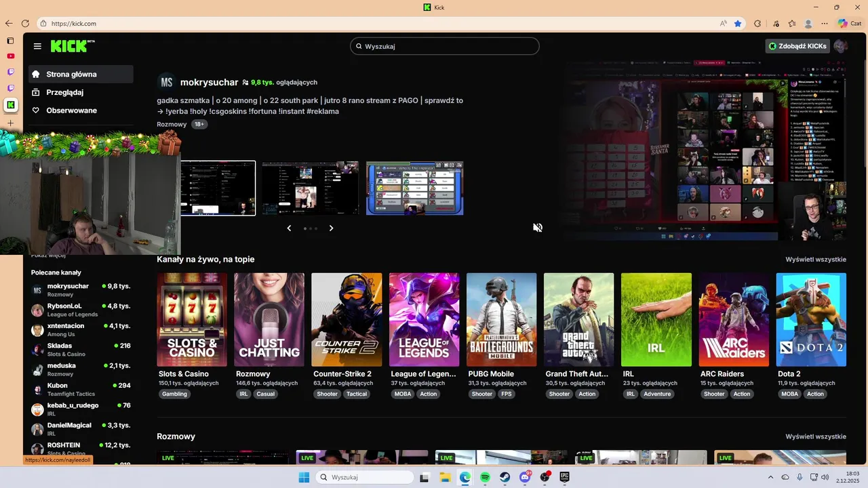Open xntentacion recommended channel
The width and height of the screenshot is (868, 488).
[81, 329]
